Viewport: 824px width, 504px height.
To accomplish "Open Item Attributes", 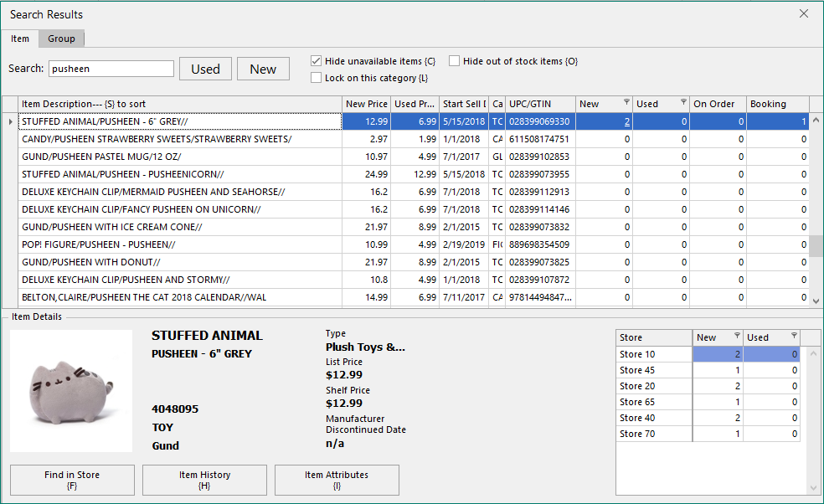I will pyautogui.click(x=337, y=480).
